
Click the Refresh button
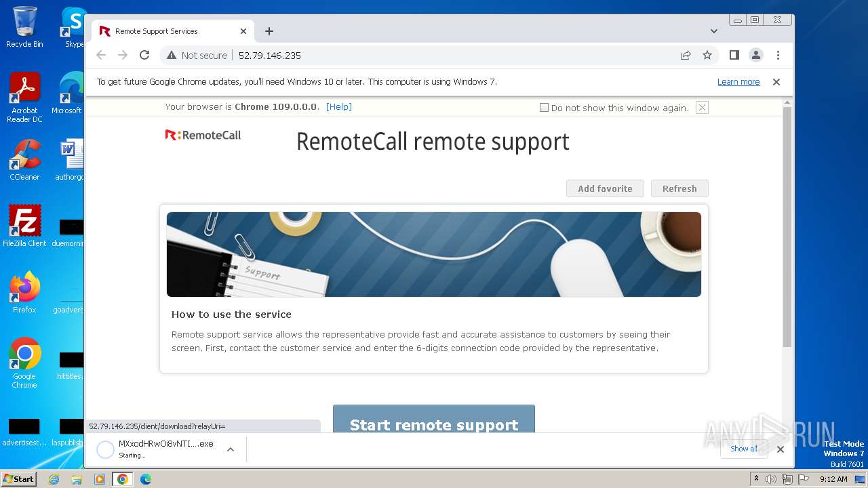(679, 188)
